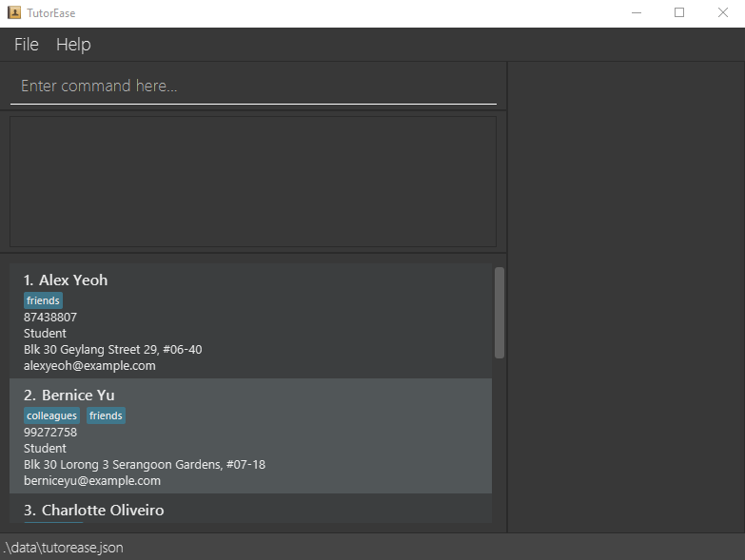The image size is (745, 560).
Task: Click the Student role under Alex Yeoh
Action: (x=45, y=333)
